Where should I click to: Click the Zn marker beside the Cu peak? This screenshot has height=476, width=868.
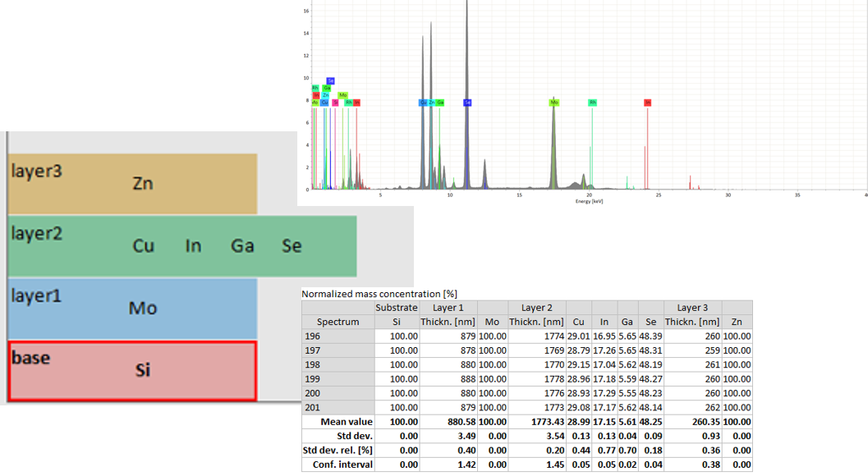point(431,102)
